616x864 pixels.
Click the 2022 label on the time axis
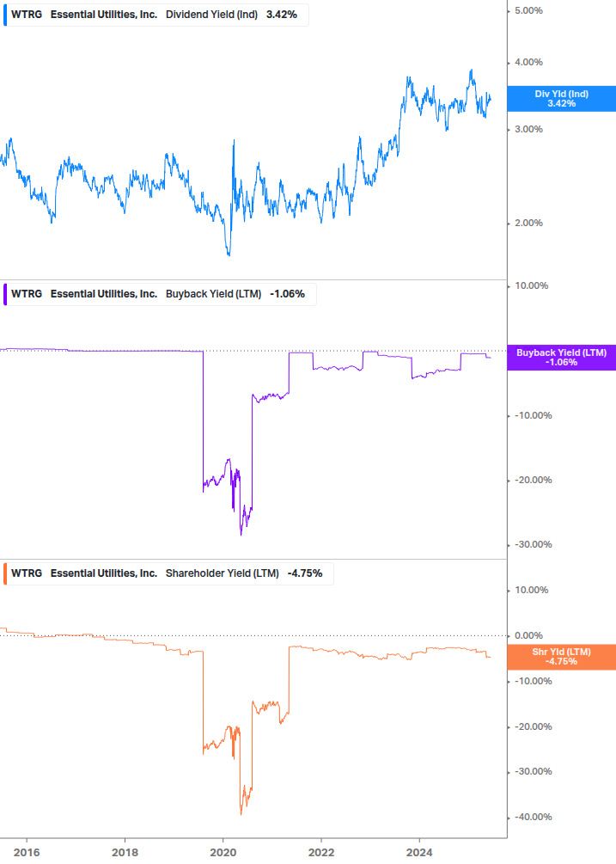pos(321,853)
